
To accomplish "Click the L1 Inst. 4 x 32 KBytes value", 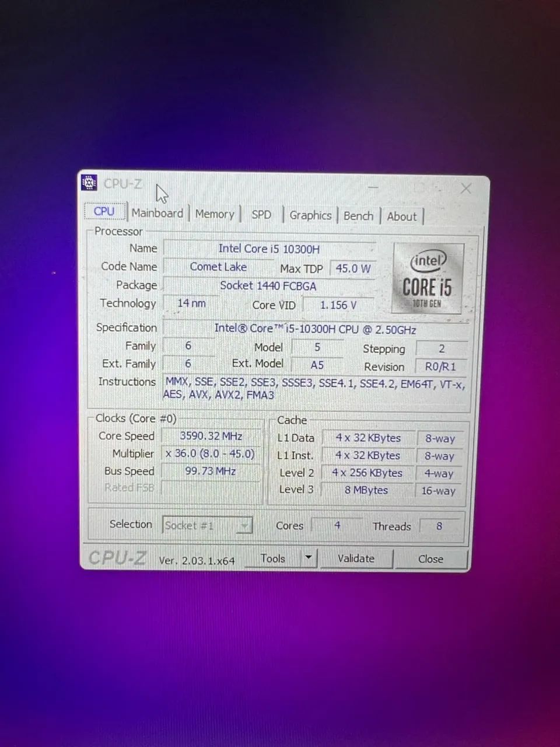I will coord(367,455).
